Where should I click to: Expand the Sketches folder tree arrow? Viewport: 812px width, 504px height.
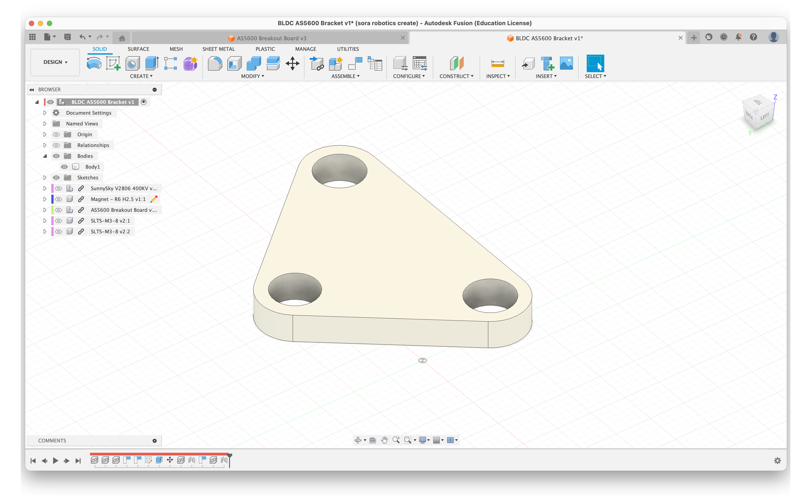pyautogui.click(x=45, y=178)
